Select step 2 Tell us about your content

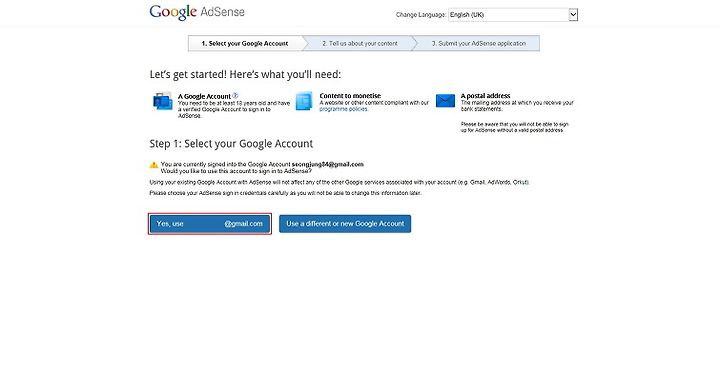[x=360, y=44]
